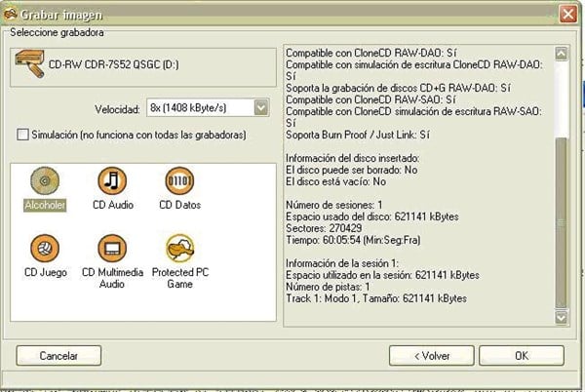Click the 'Número de pistas: 1' line
585x392 pixels.
(328, 287)
